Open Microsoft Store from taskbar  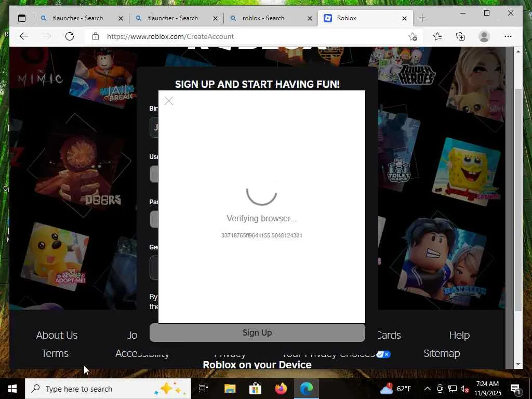[255, 389]
